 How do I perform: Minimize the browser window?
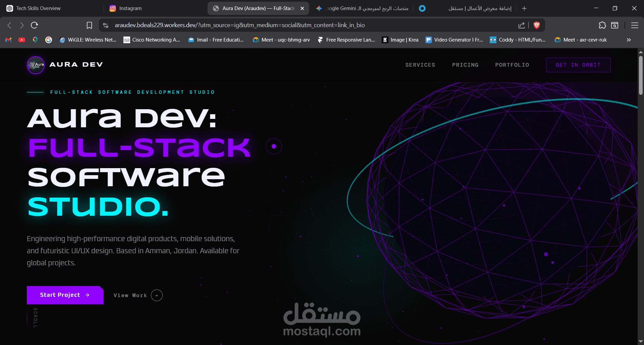[x=596, y=8]
